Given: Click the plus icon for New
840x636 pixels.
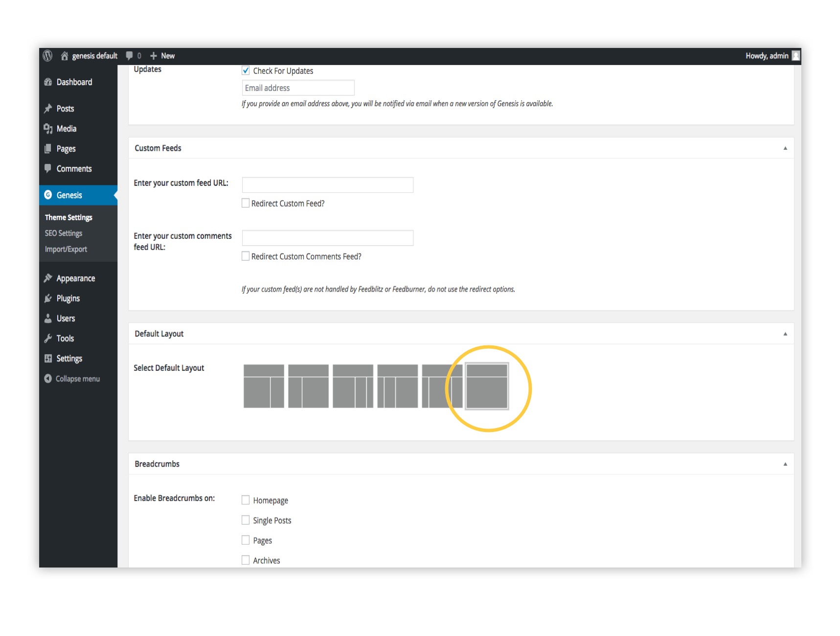Looking at the screenshot, I should 154,56.
